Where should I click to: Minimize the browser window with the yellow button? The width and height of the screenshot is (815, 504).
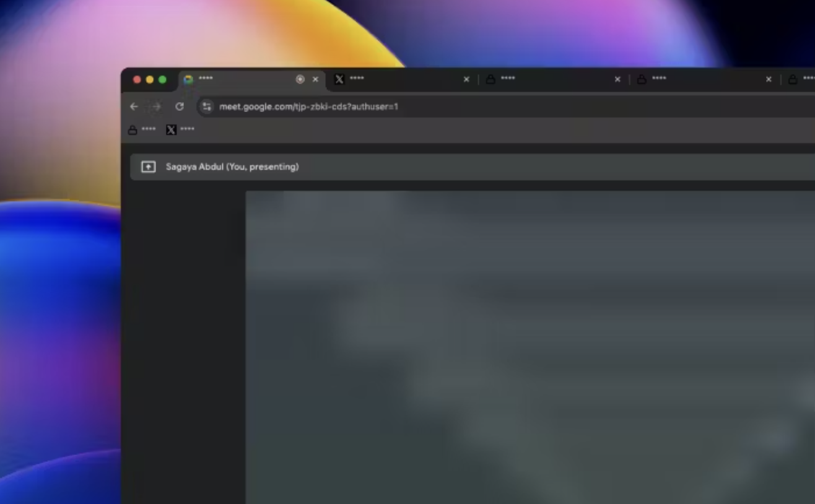[149, 79]
